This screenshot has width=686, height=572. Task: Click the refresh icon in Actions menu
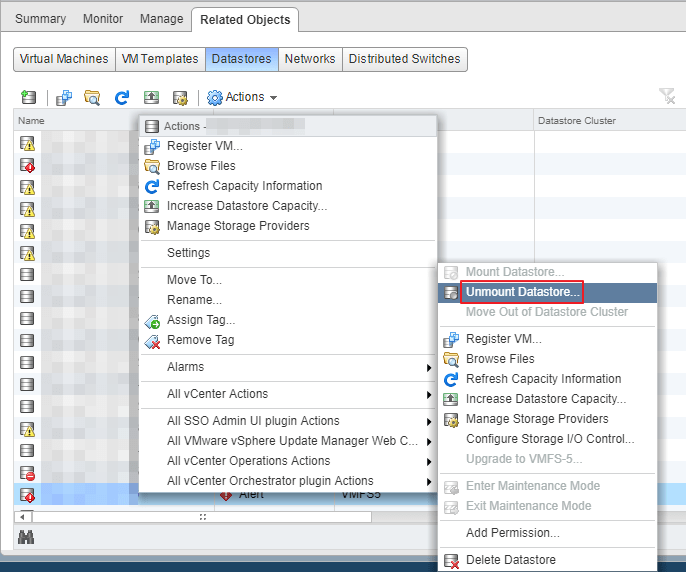[x=152, y=186]
